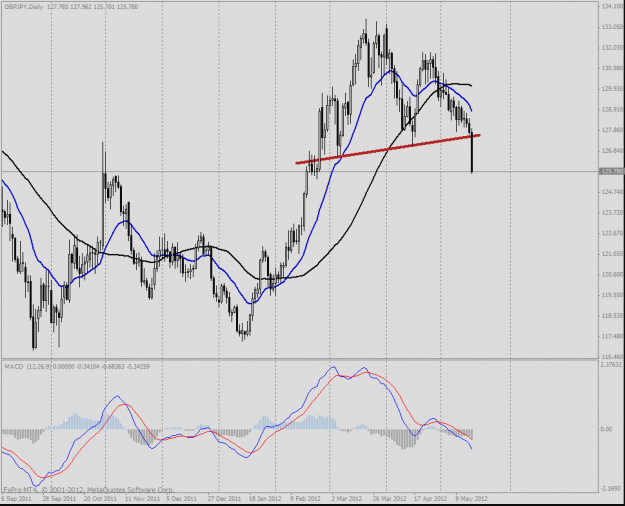Click the 18 Jan 2012 date label
625x506 pixels.
click(x=265, y=499)
